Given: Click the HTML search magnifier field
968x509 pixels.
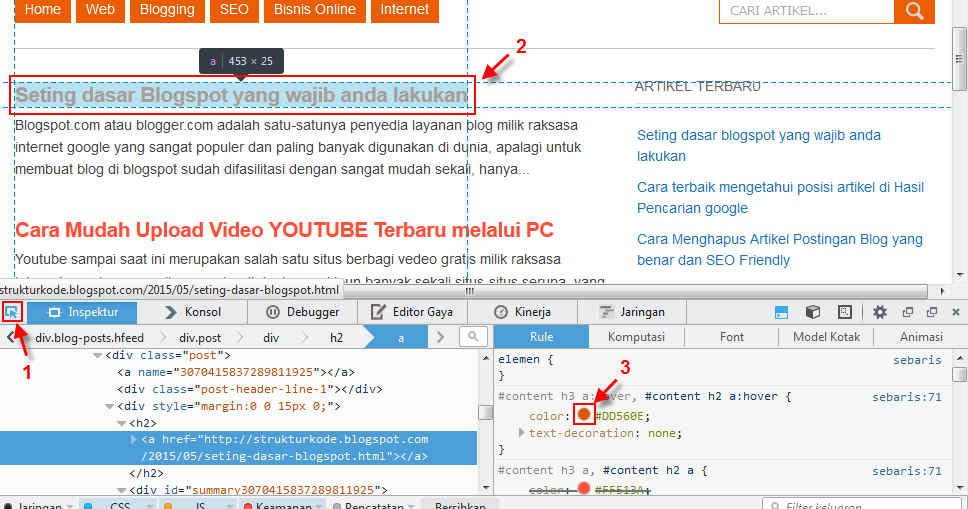Looking at the screenshot, I should click(474, 337).
